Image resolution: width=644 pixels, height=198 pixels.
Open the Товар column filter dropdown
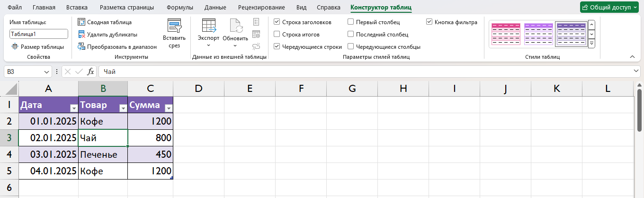[123, 108]
